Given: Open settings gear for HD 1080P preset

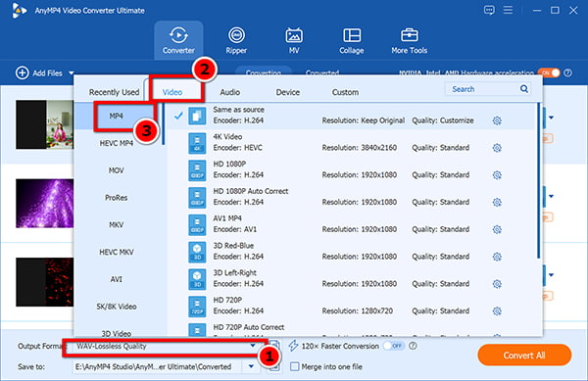Looking at the screenshot, I should (497, 175).
